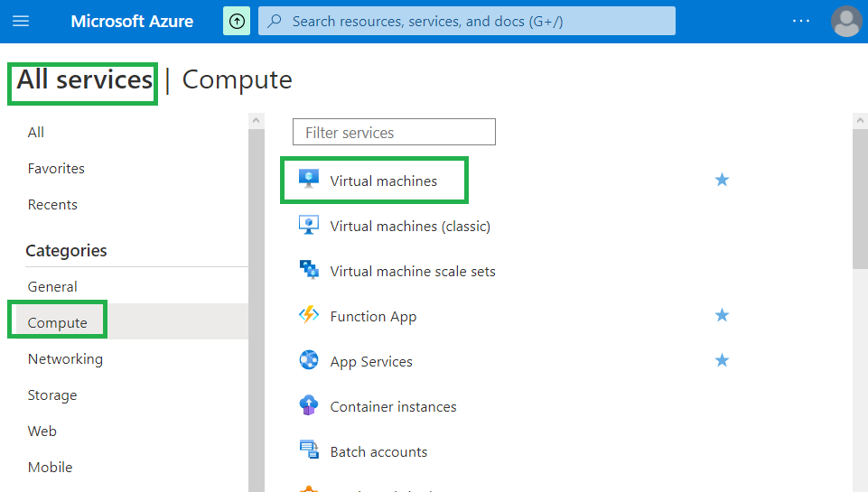Click the Virtual machines (classic) icon

click(x=309, y=225)
